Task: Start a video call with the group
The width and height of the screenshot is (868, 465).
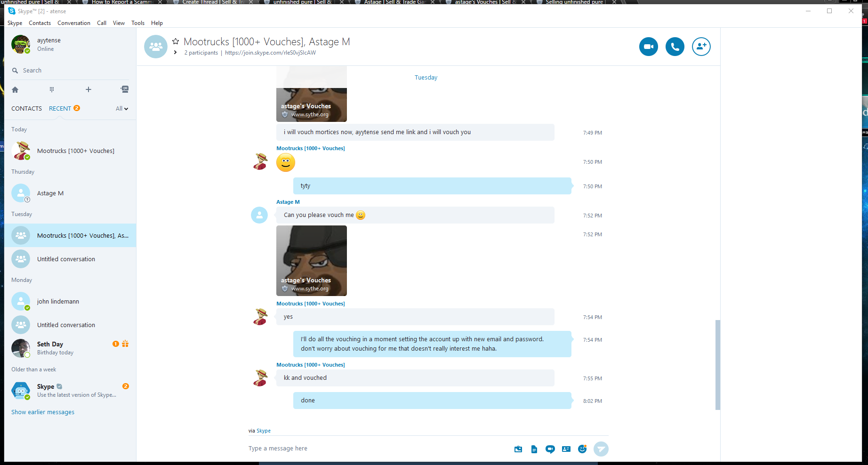Action: tap(648, 47)
